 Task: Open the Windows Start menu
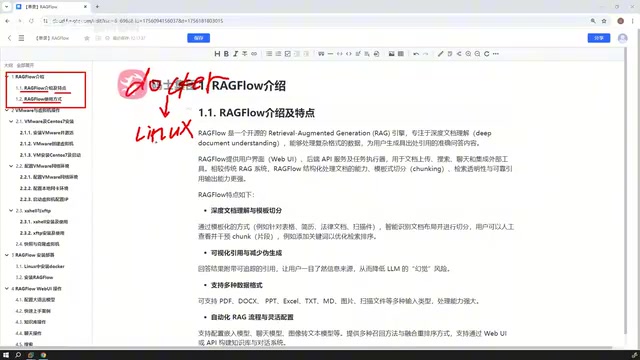tap(6, 355)
